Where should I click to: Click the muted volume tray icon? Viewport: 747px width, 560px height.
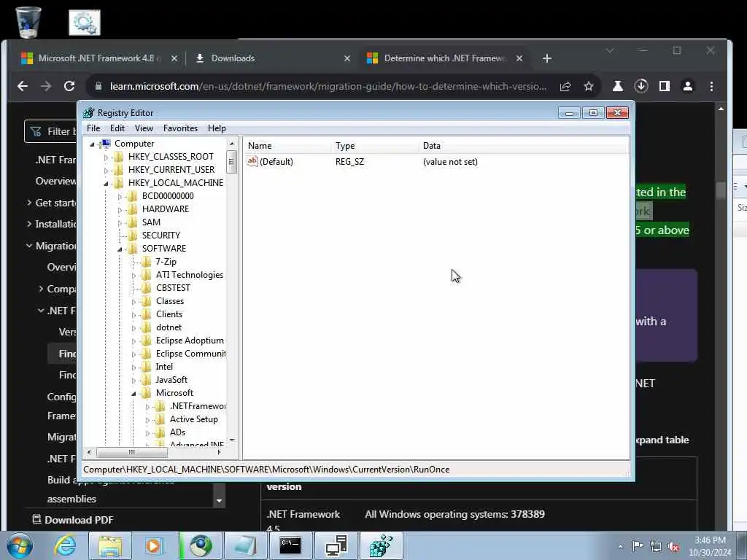(x=673, y=547)
